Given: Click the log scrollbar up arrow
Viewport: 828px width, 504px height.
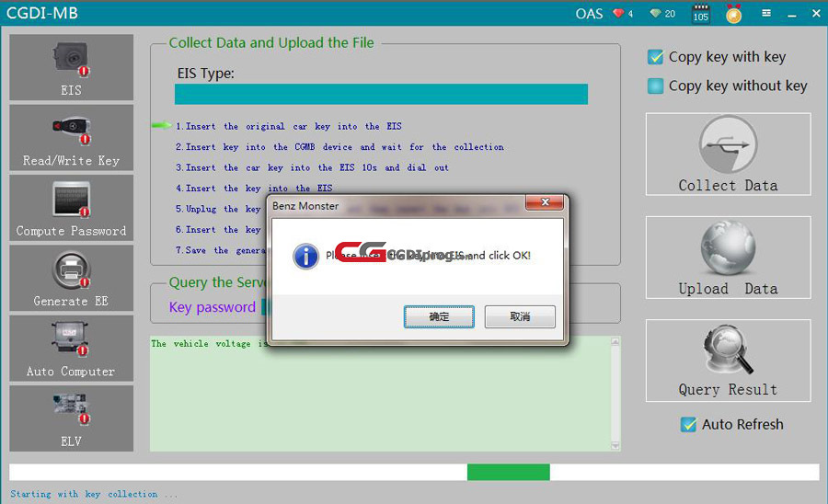Looking at the screenshot, I should click(615, 341).
